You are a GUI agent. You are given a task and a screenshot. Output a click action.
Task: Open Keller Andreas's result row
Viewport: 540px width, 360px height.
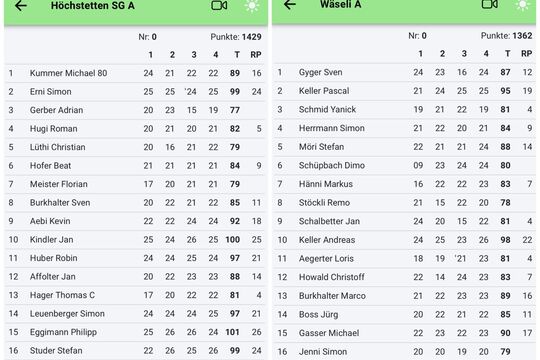tap(404, 240)
